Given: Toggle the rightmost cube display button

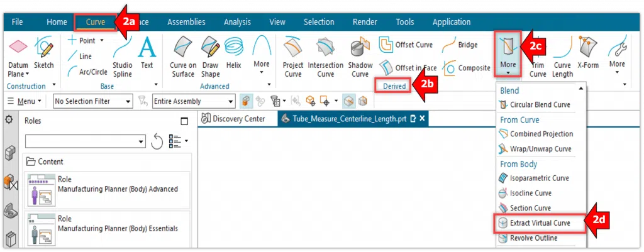Looking at the screenshot, I should 363,101.
